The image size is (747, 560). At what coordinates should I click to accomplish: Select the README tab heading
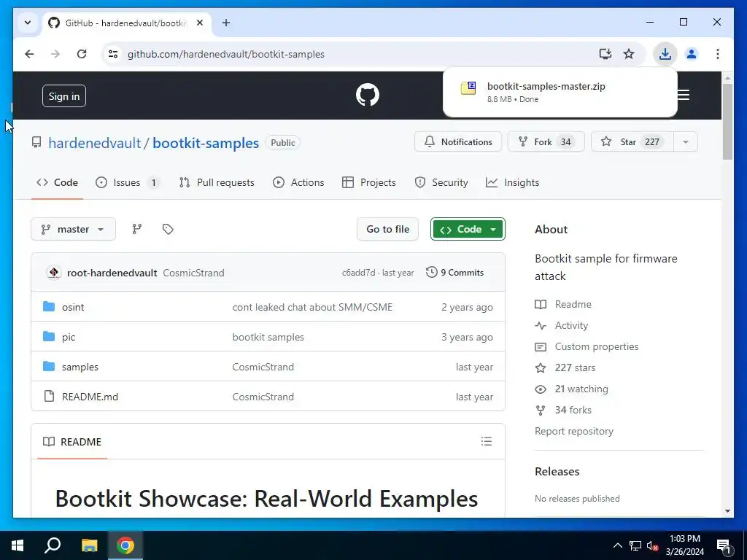(x=72, y=441)
